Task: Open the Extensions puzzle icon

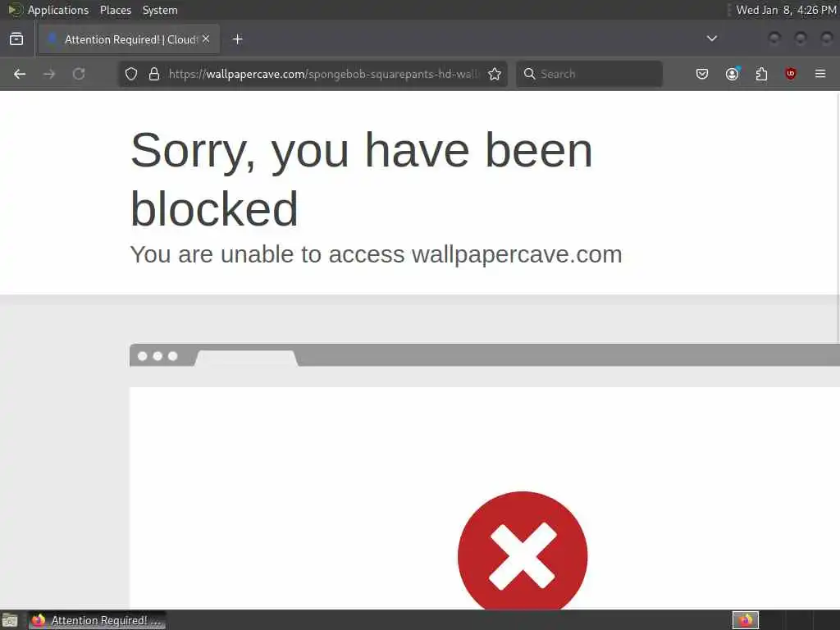Action: [761, 74]
